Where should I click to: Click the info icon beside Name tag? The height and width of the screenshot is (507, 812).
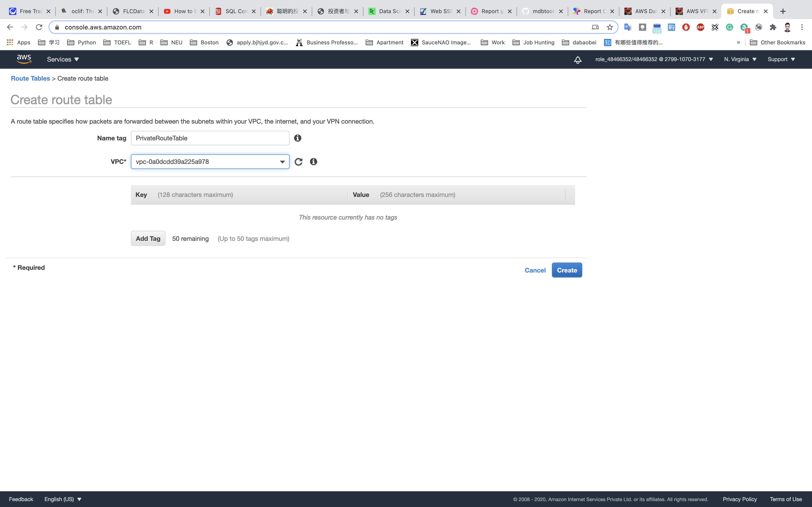tap(298, 138)
